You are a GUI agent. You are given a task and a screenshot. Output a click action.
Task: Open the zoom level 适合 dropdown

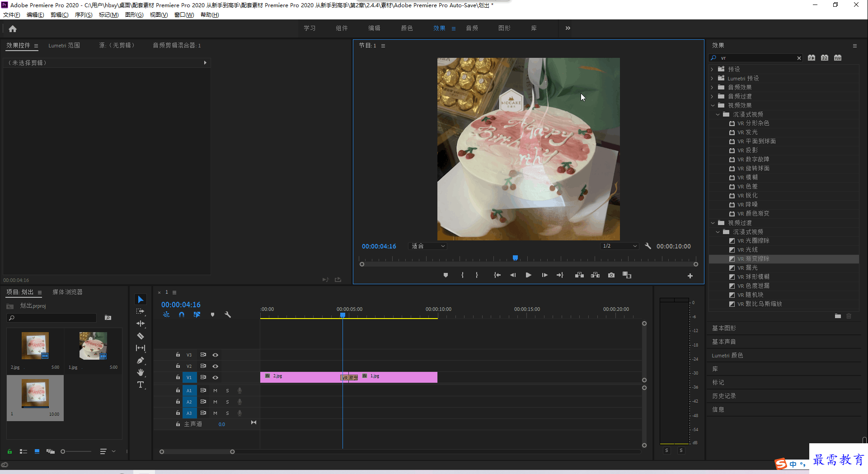pyautogui.click(x=427, y=246)
